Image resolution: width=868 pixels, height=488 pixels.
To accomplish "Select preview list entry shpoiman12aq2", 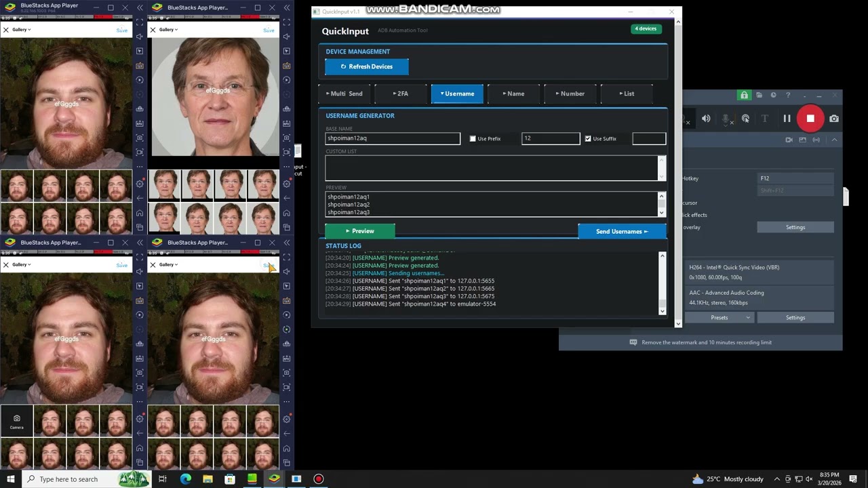I will (349, 204).
